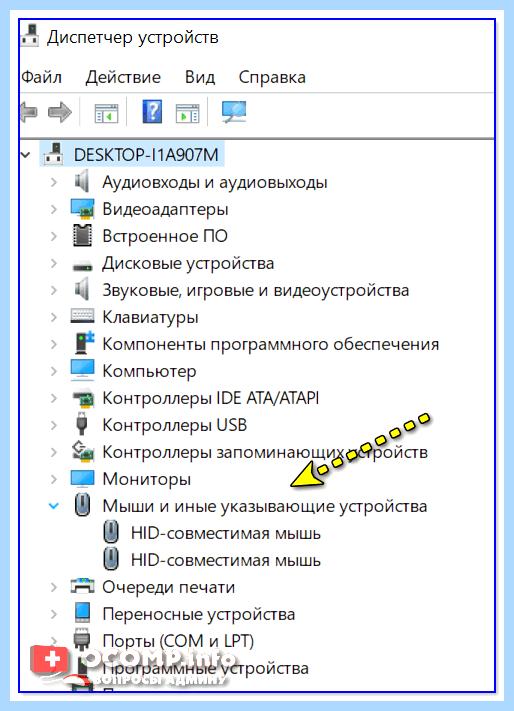Viewport: 514px width, 711px height.
Task: Click the monitor icon of Мониторы
Action: point(82,478)
